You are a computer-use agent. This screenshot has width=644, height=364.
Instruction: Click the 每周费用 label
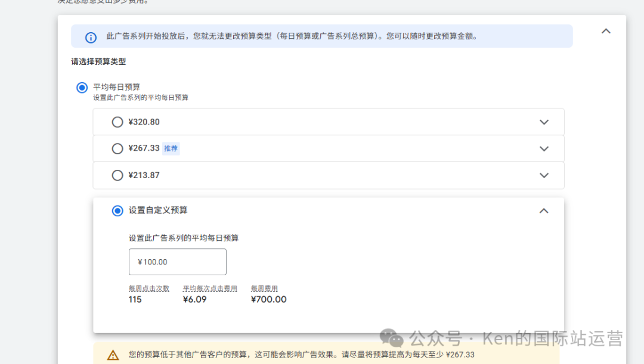pos(265,288)
